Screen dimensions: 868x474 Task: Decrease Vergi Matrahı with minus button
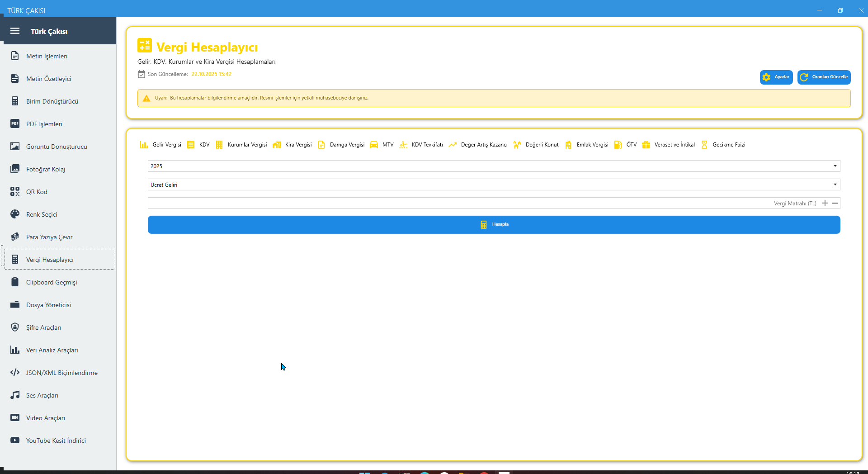click(x=835, y=203)
